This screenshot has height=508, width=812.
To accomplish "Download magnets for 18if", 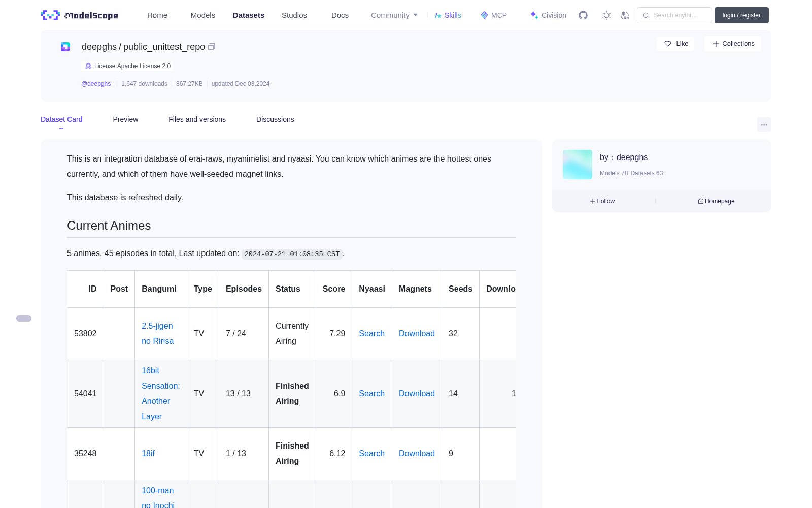I will pyautogui.click(x=417, y=454).
